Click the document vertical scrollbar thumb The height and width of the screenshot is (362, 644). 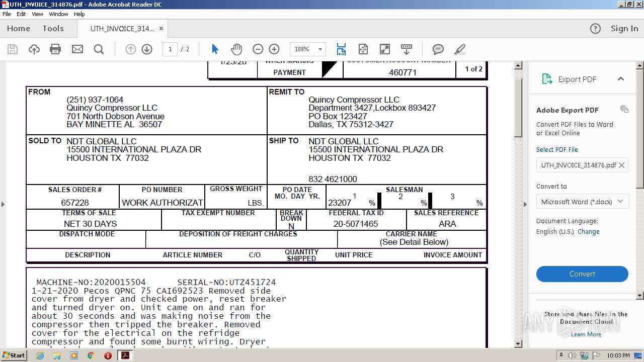(x=518, y=107)
